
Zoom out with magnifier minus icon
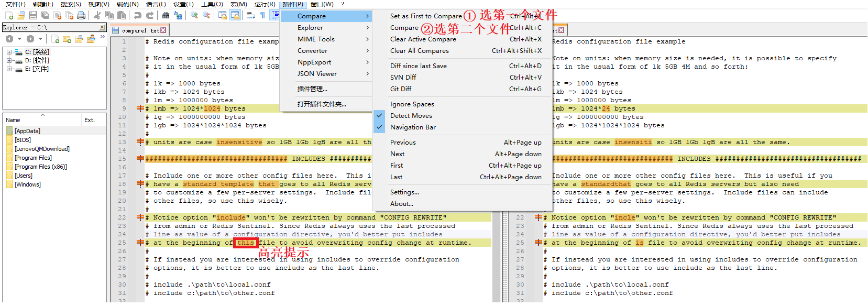pyautogui.click(x=206, y=15)
